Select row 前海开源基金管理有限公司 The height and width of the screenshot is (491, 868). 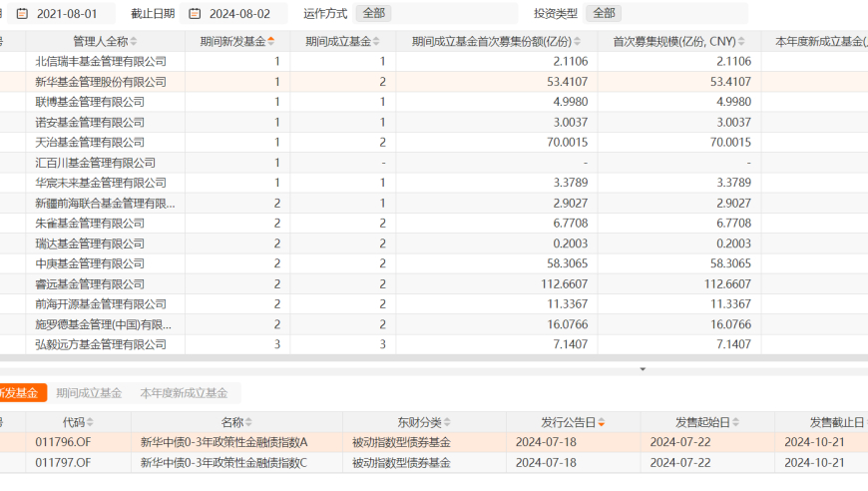(x=434, y=304)
